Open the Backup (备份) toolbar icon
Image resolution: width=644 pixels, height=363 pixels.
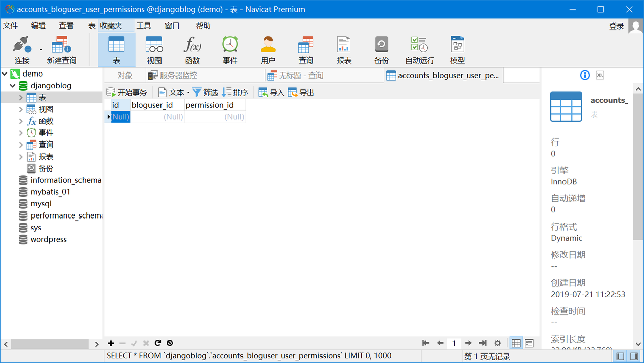pos(382,50)
